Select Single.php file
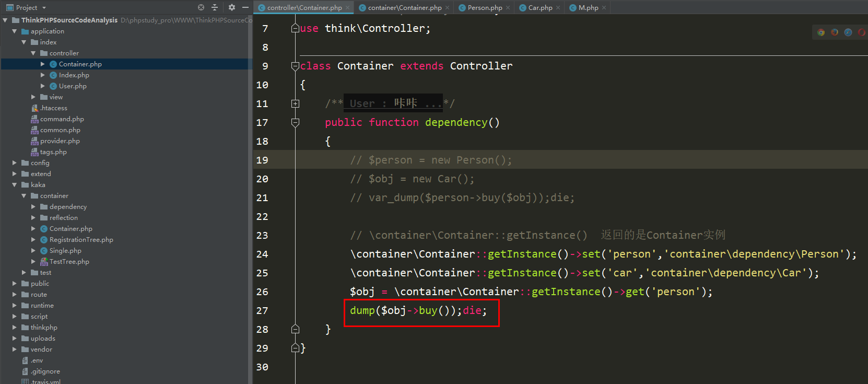Screen dimensions: 868x384 click(x=65, y=251)
